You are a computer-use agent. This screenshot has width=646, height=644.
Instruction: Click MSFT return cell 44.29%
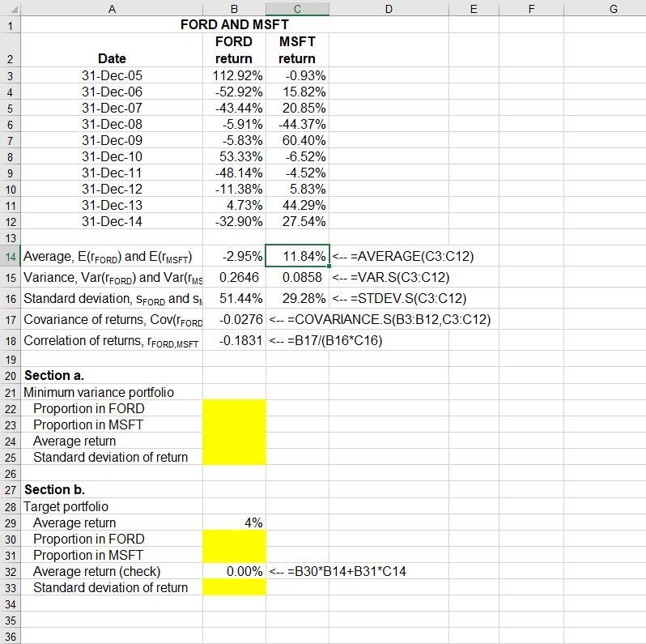pos(297,205)
